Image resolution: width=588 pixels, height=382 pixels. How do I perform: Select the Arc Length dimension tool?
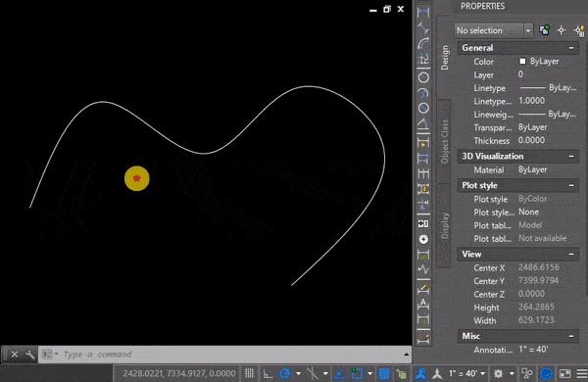point(423,43)
